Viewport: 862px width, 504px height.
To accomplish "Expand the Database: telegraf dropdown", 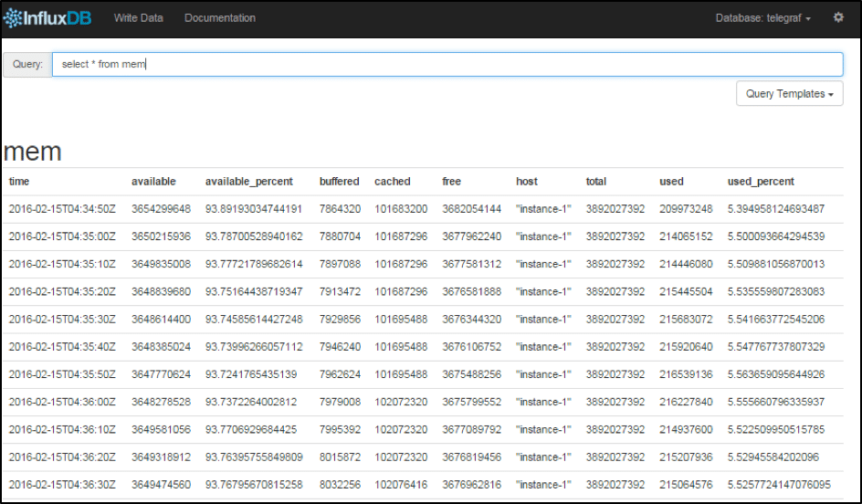I will click(763, 18).
